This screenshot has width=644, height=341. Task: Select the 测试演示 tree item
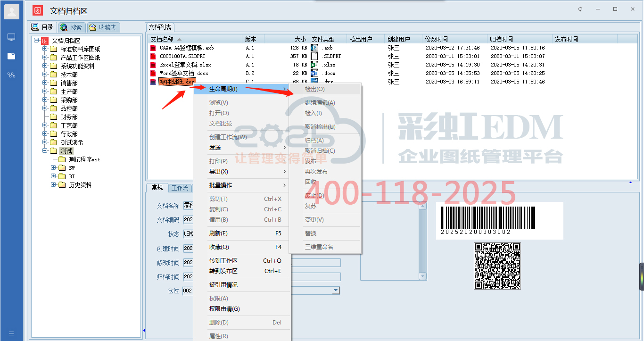tap(72, 142)
